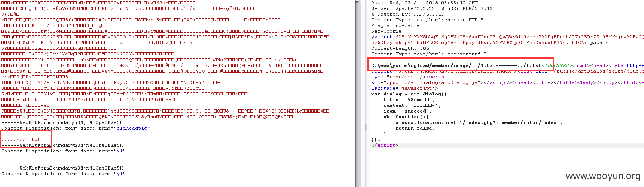The image size is (644, 187).
Task: Click the 'yx_auth=' cookie value line
Action: pyautogui.click(x=507, y=37)
